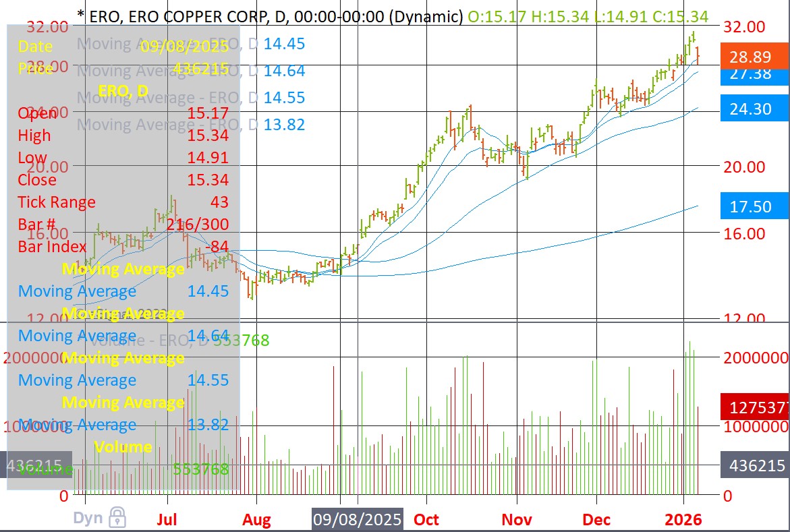The image size is (790, 532).
Task: Click the Aug label on time axis
Action: click(x=256, y=519)
